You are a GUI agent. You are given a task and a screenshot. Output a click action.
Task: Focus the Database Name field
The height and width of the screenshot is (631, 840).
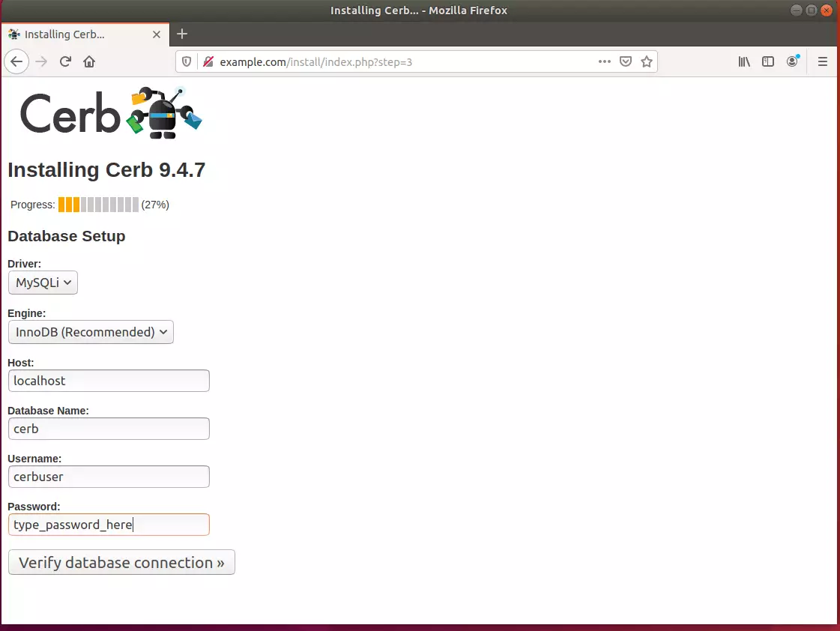[109, 429]
